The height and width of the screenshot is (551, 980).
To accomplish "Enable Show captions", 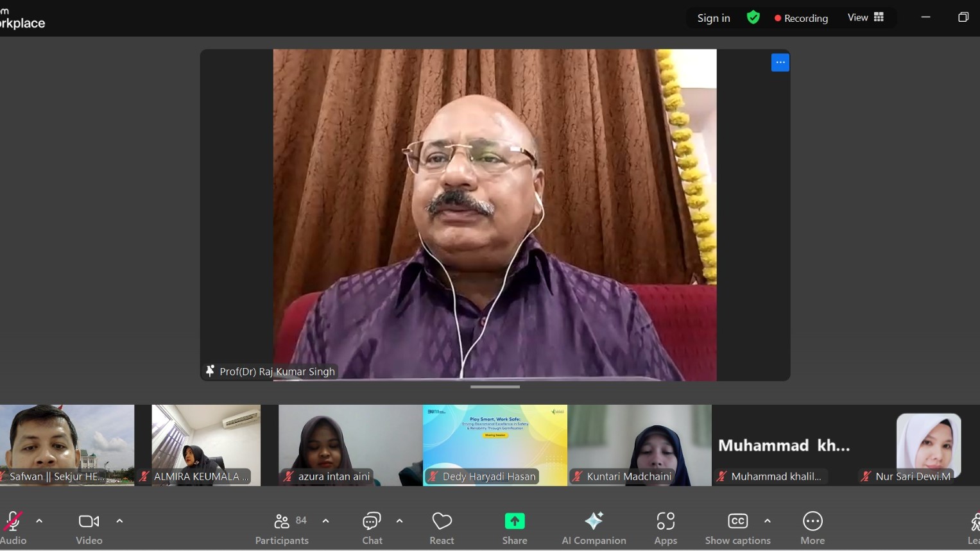I will tap(737, 529).
